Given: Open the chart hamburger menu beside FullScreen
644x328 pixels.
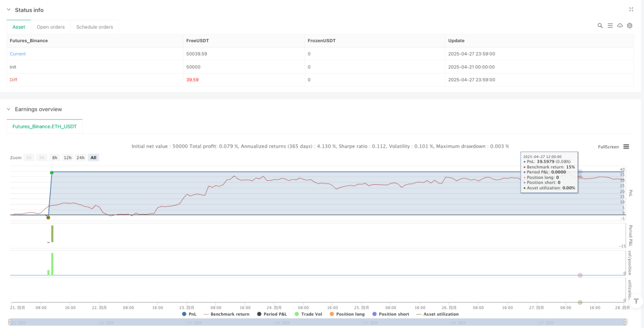Looking at the screenshot, I should [x=626, y=147].
